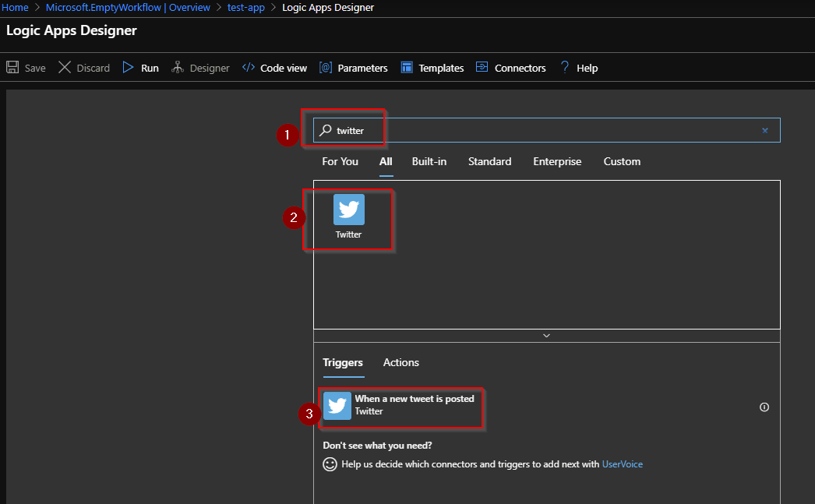The image size is (815, 504).
Task: Switch to the For You tab
Action: tap(340, 161)
